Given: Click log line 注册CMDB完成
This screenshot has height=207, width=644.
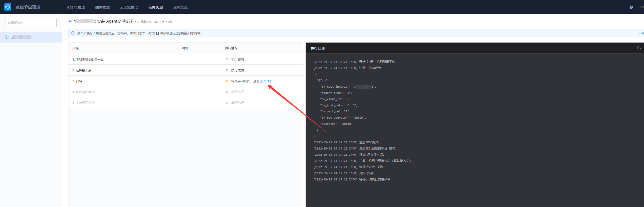Looking at the screenshot, I should coord(346,142).
